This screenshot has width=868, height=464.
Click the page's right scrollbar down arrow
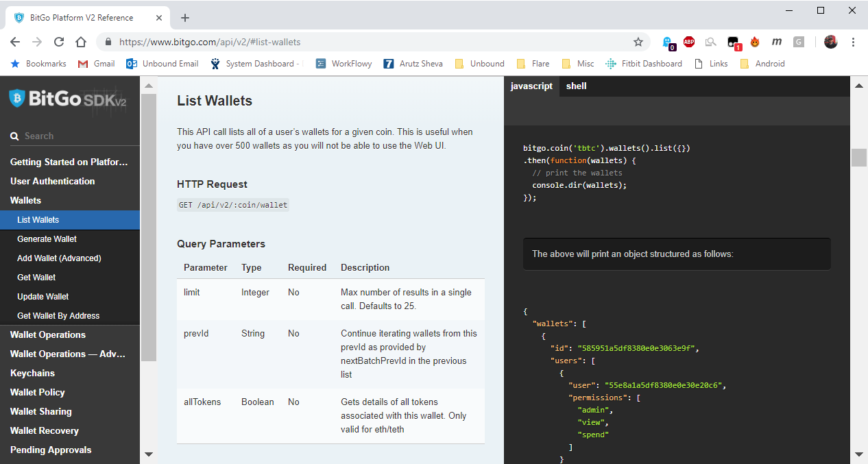tap(858, 454)
